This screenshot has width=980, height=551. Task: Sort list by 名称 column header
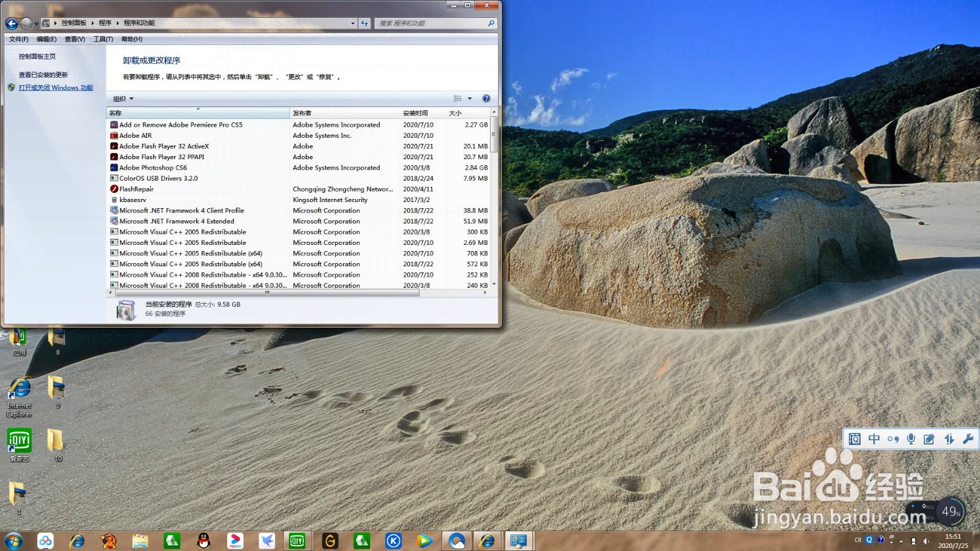[198, 113]
